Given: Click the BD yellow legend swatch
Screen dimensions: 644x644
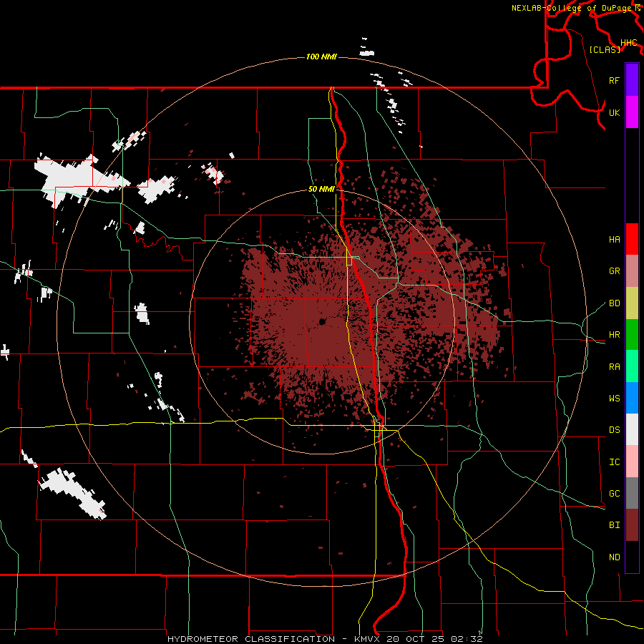Looking at the screenshot, I should pyautogui.click(x=632, y=303).
